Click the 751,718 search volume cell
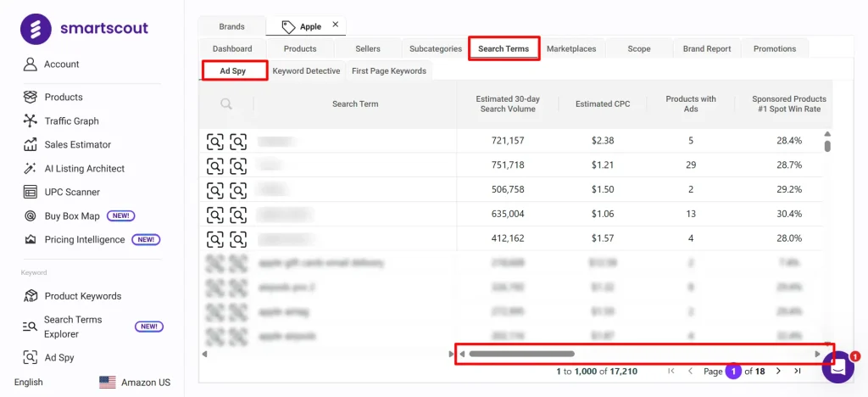This screenshot has width=868, height=397. point(508,165)
